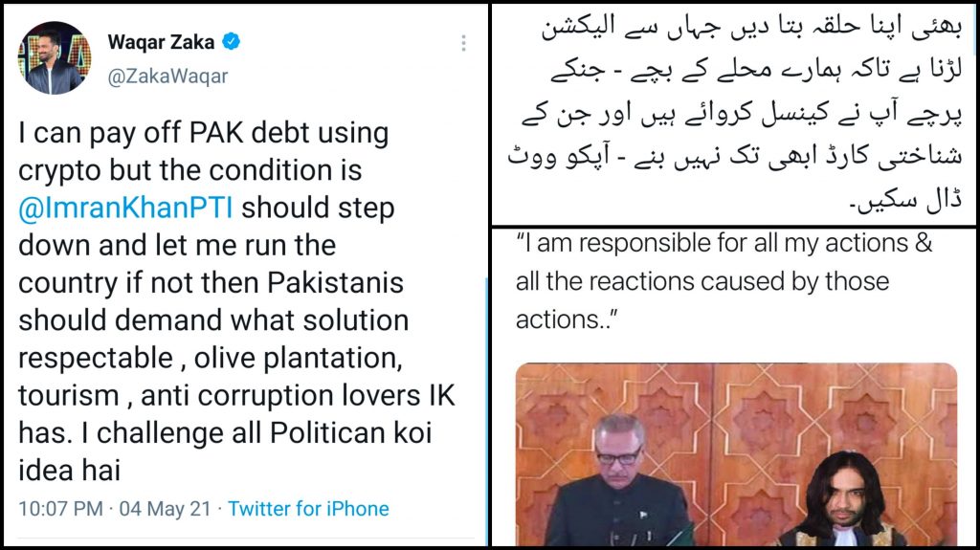Open the three-dot tweet options menu
This screenshot has width=980, height=550.
[463, 42]
